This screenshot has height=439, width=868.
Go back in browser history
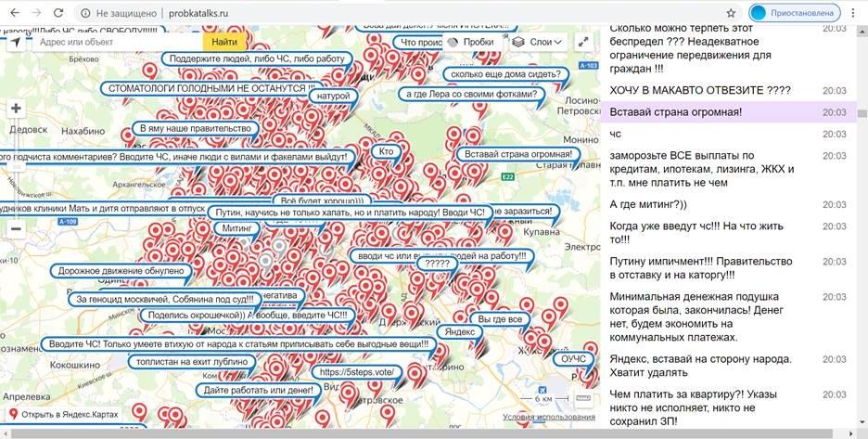(x=15, y=13)
